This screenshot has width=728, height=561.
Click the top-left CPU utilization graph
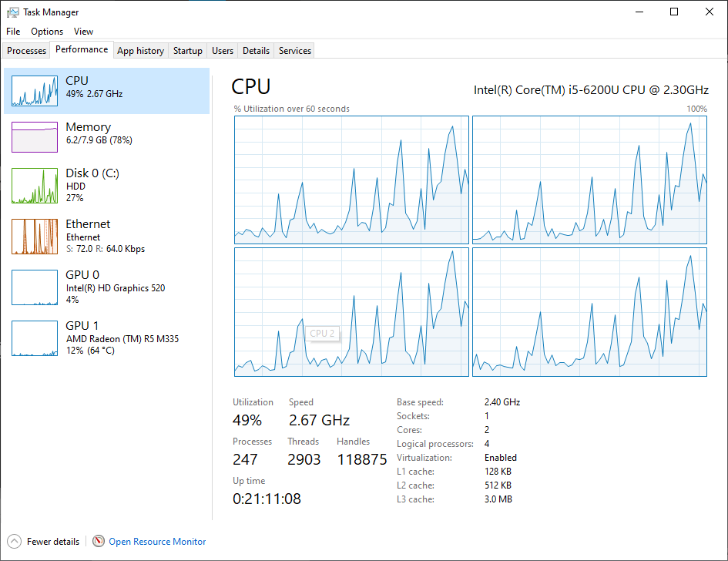[351, 180]
